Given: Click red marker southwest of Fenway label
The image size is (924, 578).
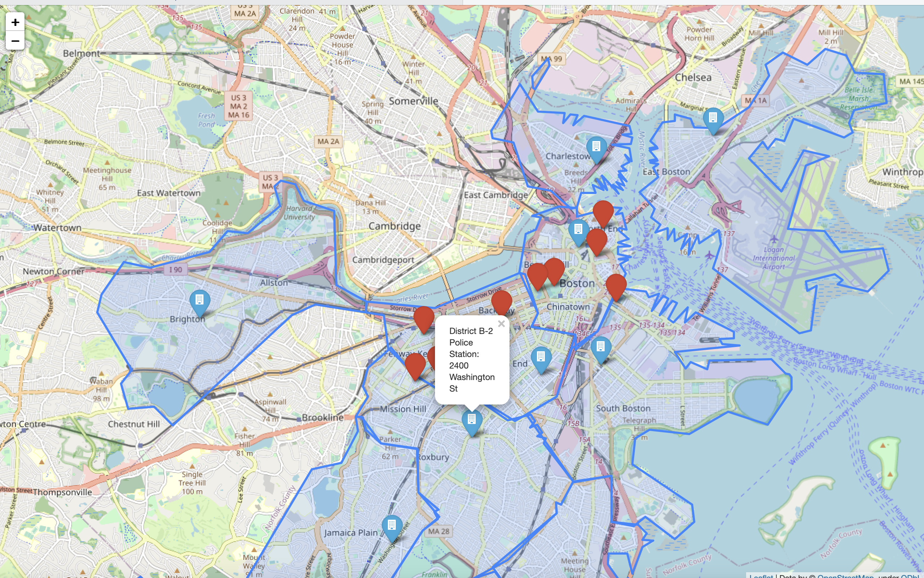Looking at the screenshot, I should 415,363.
